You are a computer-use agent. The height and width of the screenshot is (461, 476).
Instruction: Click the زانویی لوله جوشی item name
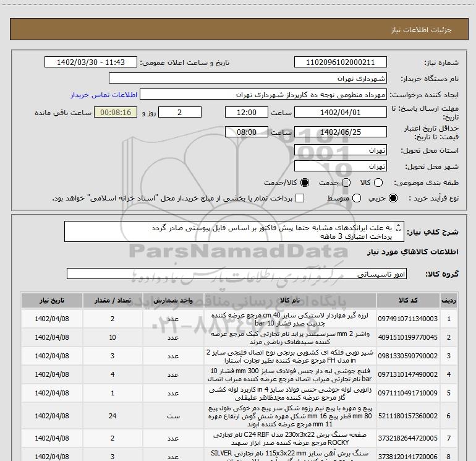coord(290,393)
